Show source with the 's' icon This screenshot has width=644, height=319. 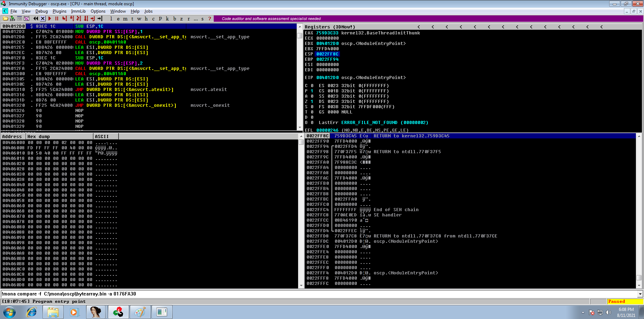[x=202, y=19]
